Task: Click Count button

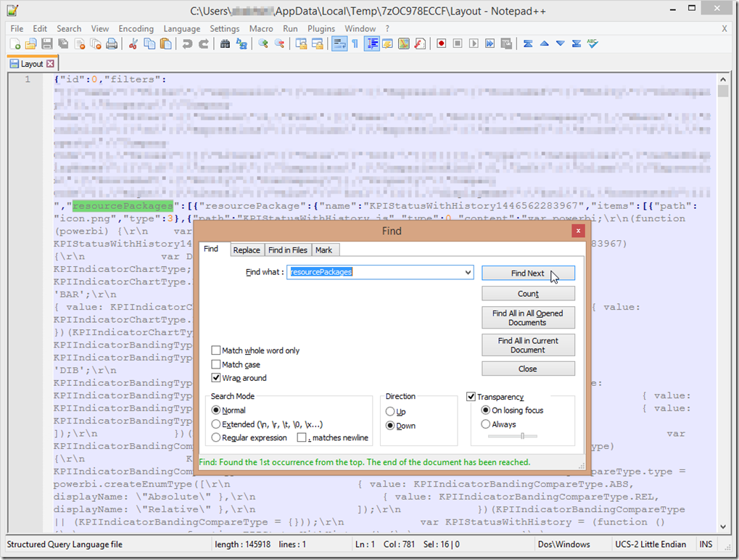Action: pyautogui.click(x=528, y=294)
